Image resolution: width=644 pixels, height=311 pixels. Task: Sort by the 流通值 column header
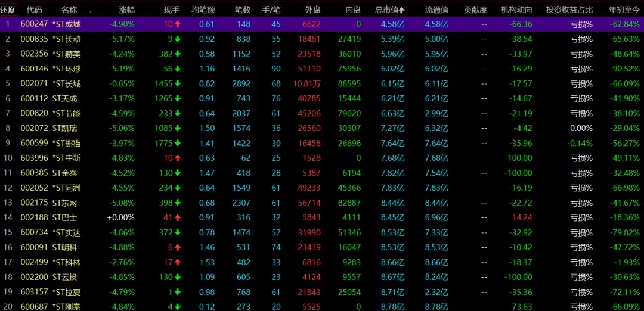point(436,10)
